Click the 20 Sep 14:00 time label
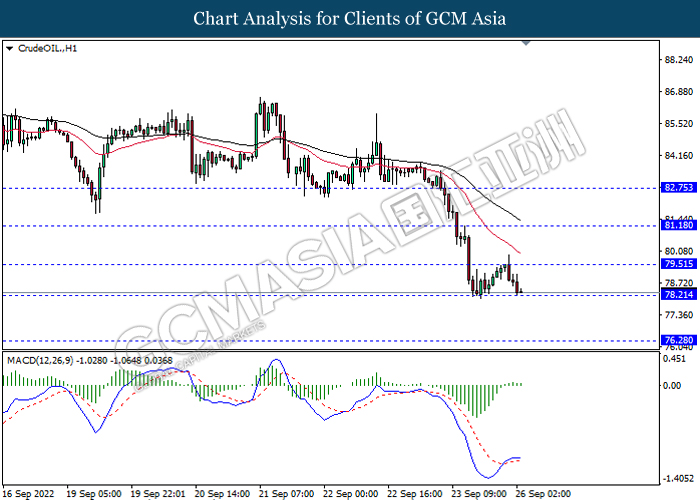Screen dimensions: 700x500 (x=222, y=494)
